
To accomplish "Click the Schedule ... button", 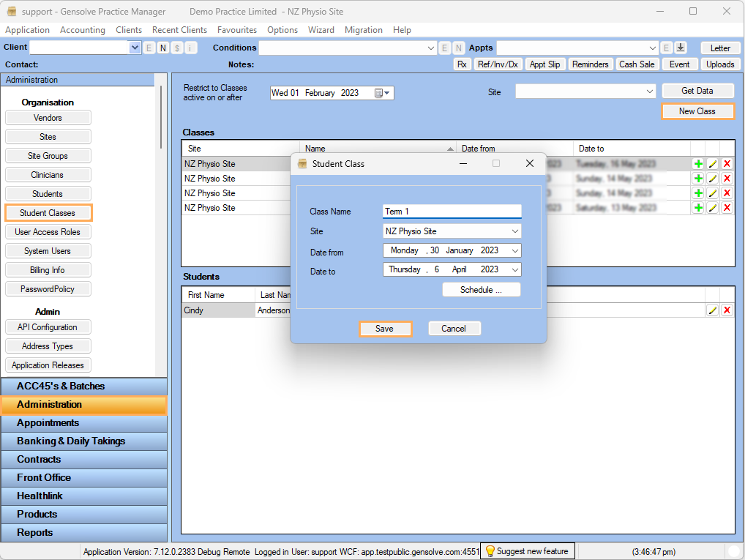I will pos(481,290).
